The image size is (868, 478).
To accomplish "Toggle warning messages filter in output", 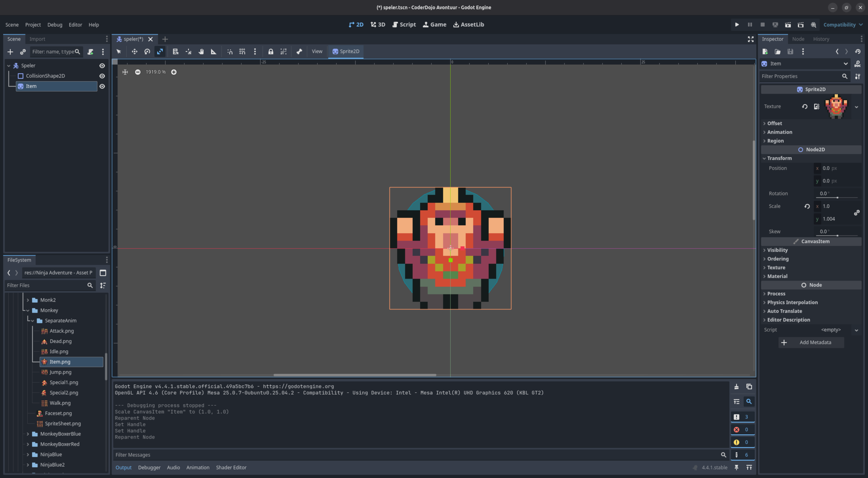I will coord(742,442).
